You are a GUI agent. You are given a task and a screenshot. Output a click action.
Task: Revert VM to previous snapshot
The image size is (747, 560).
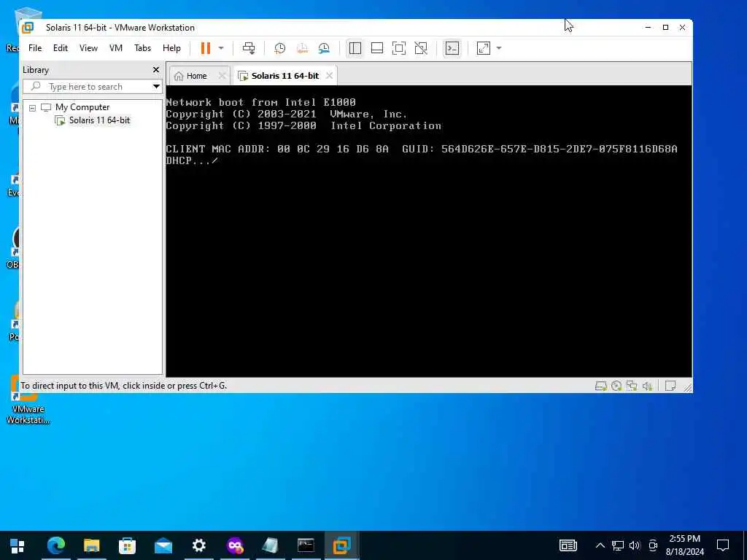click(x=302, y=48)
